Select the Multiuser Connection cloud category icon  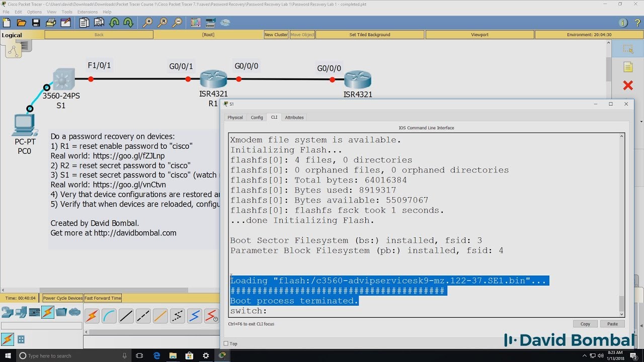coord(75,312)
